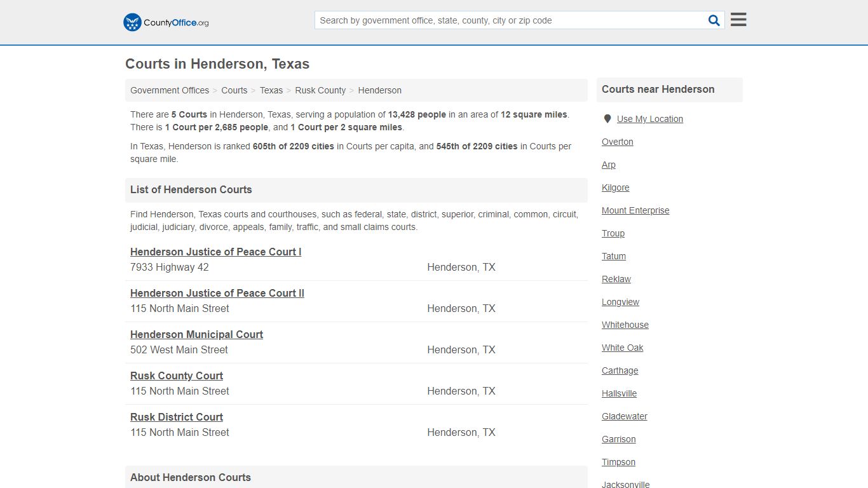868x488 pixels.
Task: Click the magnifier search icon
Action: [714, 20]
